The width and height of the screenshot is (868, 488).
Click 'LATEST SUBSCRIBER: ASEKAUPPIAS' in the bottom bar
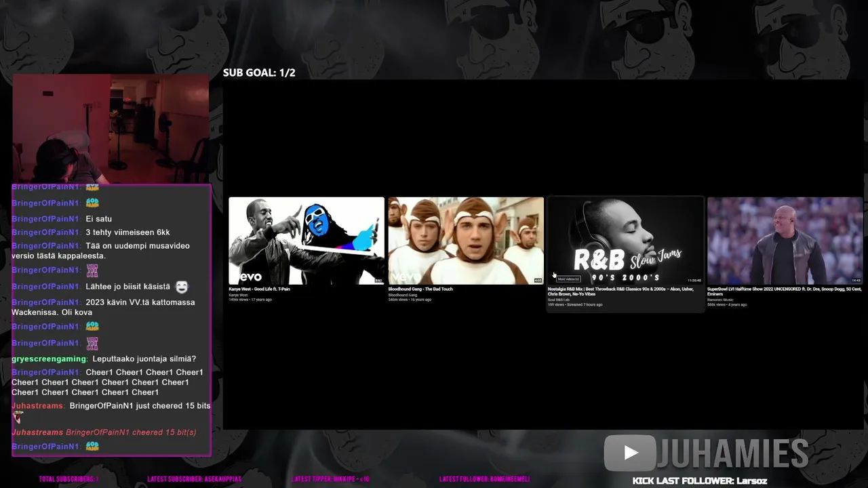tap(194, 479)
